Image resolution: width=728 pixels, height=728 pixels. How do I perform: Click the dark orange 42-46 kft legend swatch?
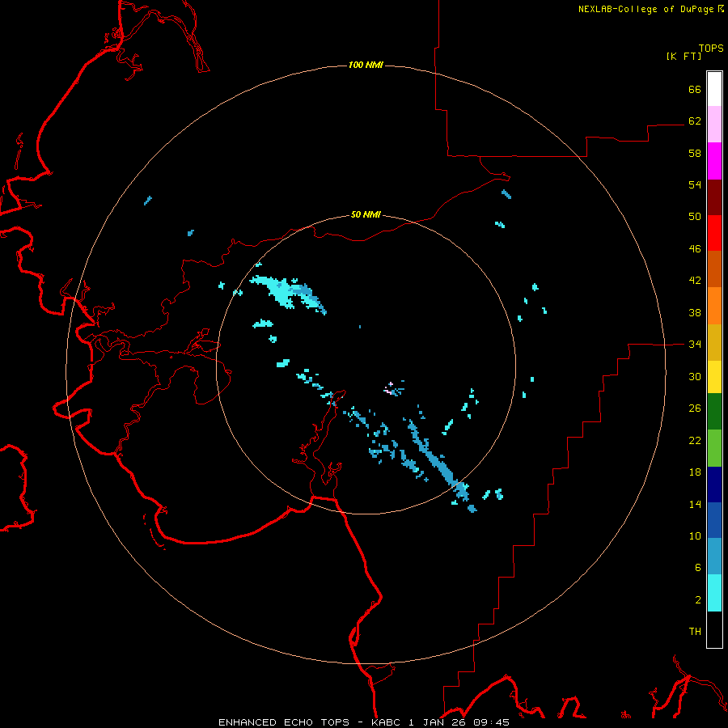coord(714,269)
